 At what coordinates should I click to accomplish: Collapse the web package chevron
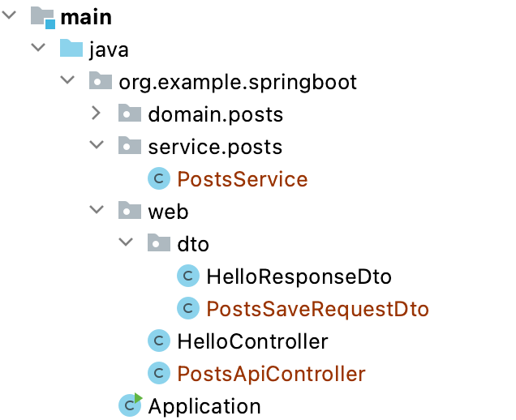[x=97, y=209]
